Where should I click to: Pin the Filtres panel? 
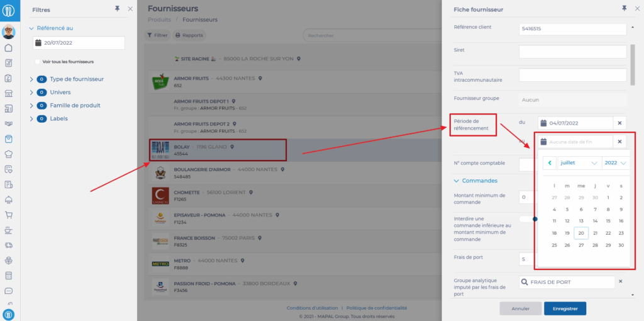117,9
